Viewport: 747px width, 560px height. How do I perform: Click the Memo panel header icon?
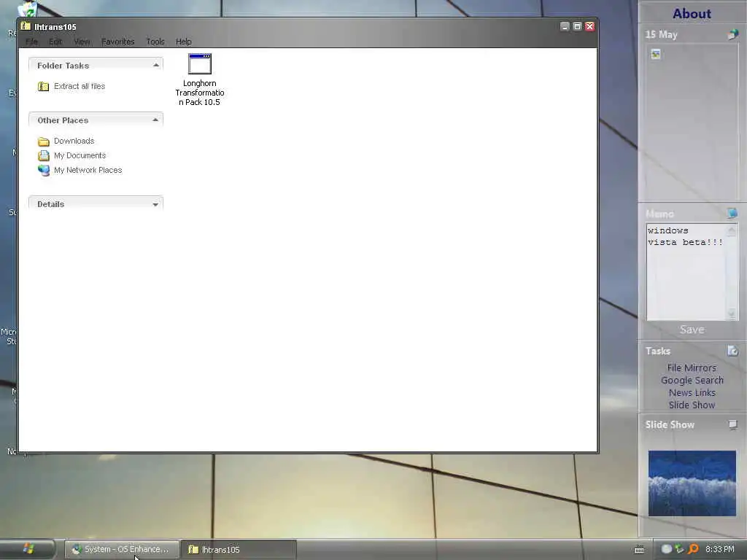pyautogui.click(x=732, y=214)
